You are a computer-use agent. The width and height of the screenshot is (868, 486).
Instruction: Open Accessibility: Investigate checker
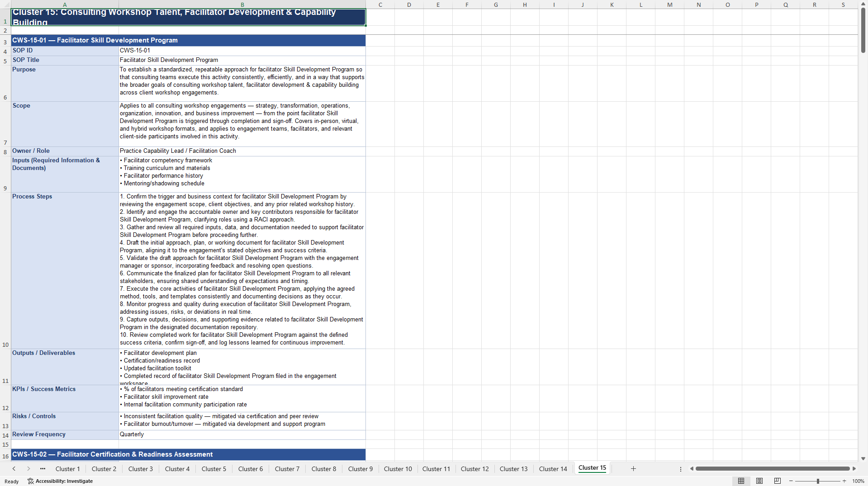pyautogui.click(x=60, y=481)
